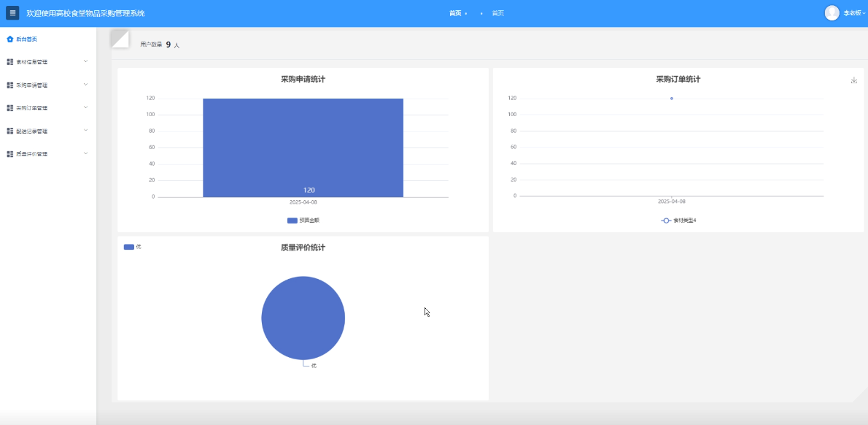The width and height of the screenshot is (868, 425).
Task: Expand the 配送记录管理 chevron
Action: tap(86, 130)
